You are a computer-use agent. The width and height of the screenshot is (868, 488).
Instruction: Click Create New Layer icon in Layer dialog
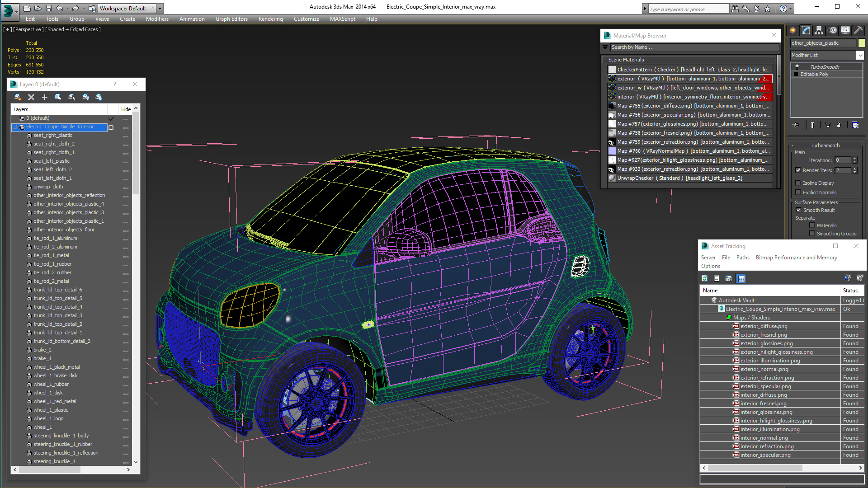(18, 97)
